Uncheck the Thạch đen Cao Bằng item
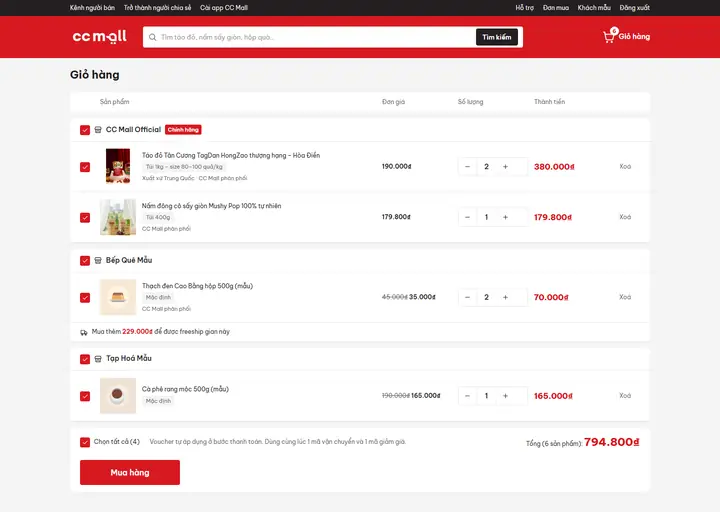Viewport: 720px width, 512px height. click(x=85, y=298)
